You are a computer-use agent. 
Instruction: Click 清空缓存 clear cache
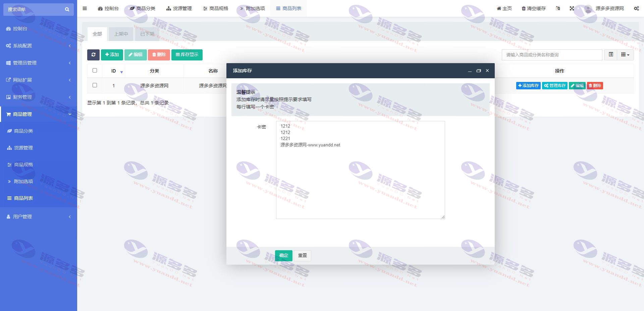pyautogui.click(x=534, y=8)
